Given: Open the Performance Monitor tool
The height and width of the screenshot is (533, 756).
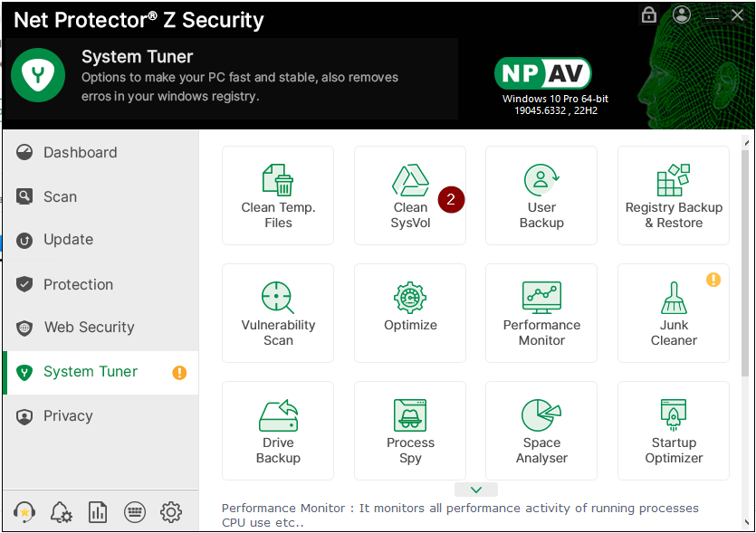Looking at the screenshot, I should [x=541, y=313].
